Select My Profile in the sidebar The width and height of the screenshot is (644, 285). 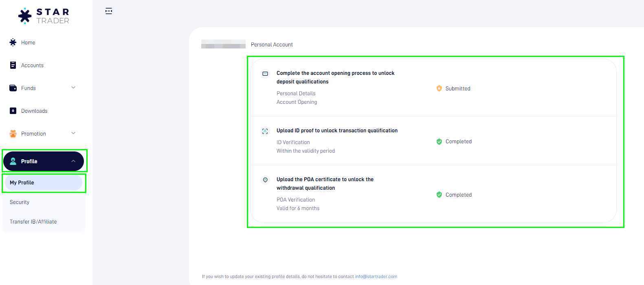(22, 183)
